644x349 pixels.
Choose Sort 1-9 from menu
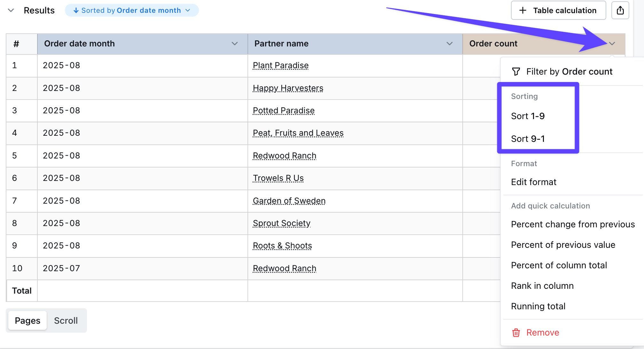528,116
